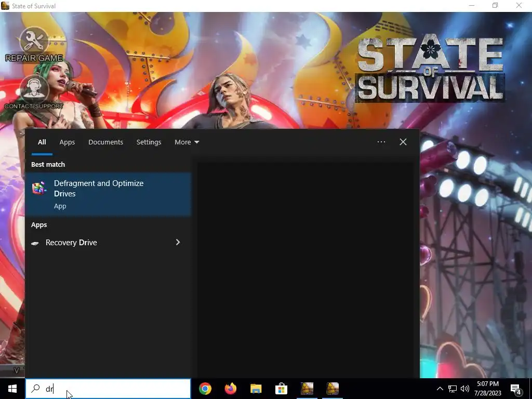
Task: Switch to the Apps search tab
Action: [67, 142]
